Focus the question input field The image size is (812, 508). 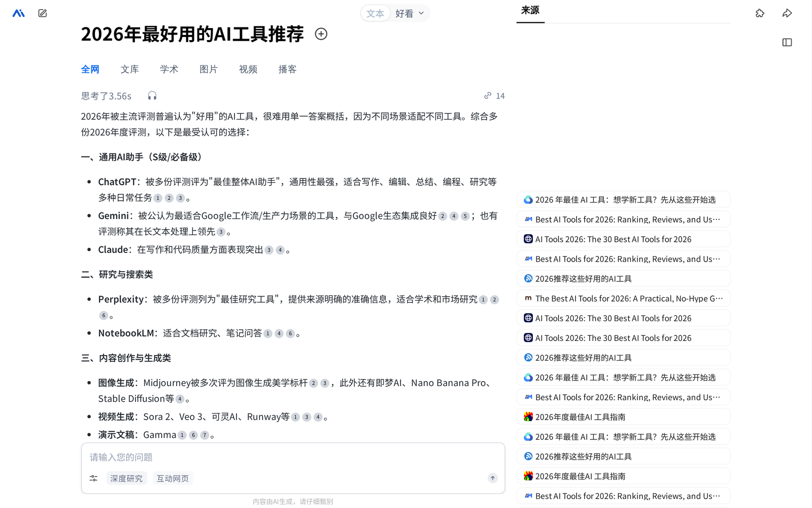pyautogui.click(x=293, y=457)
